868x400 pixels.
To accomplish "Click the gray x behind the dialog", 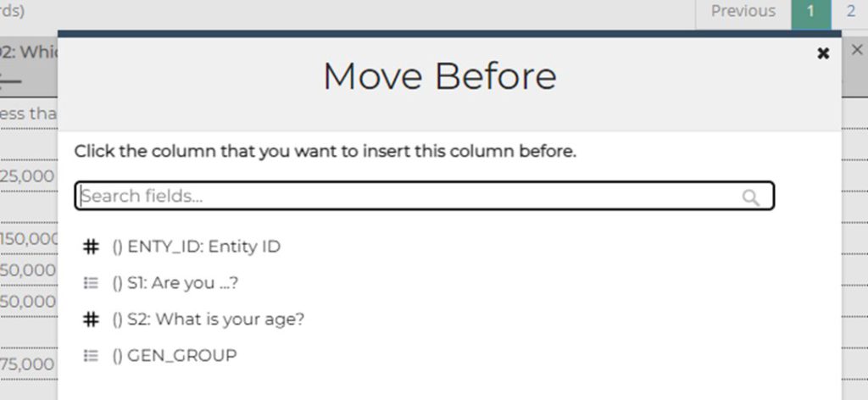I will 856,50.
